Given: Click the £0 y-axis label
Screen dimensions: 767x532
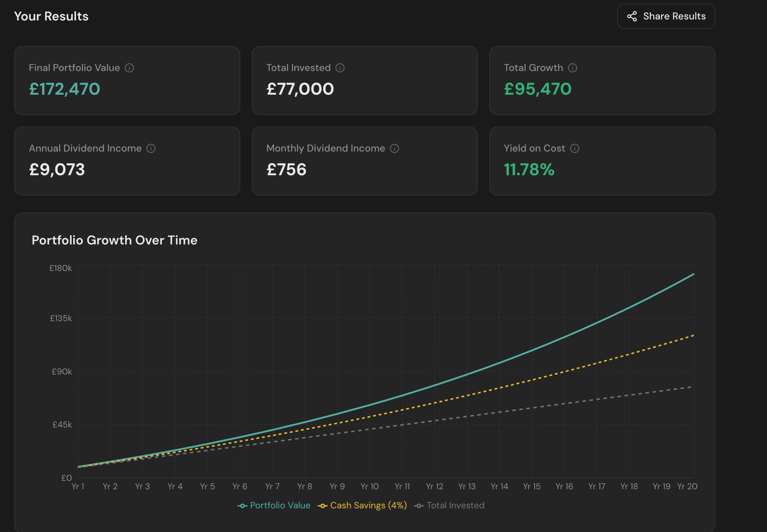Looking at the screenshot, I should 66,478.
